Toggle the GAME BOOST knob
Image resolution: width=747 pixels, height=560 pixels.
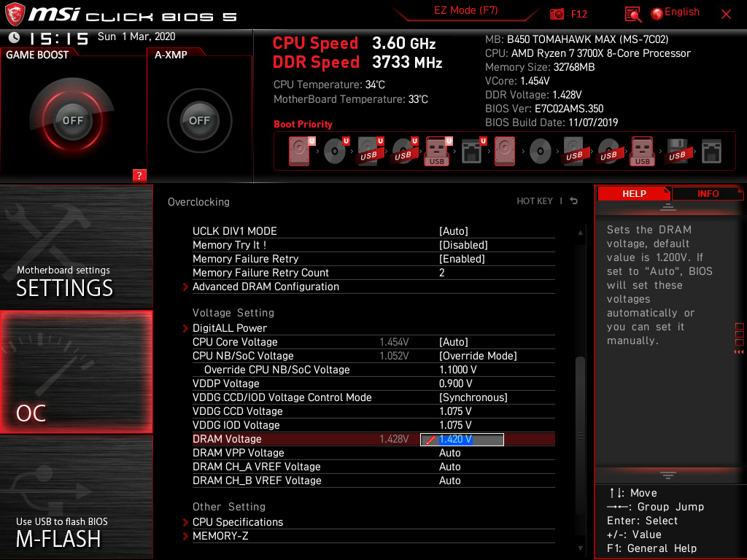coord(72,120)
